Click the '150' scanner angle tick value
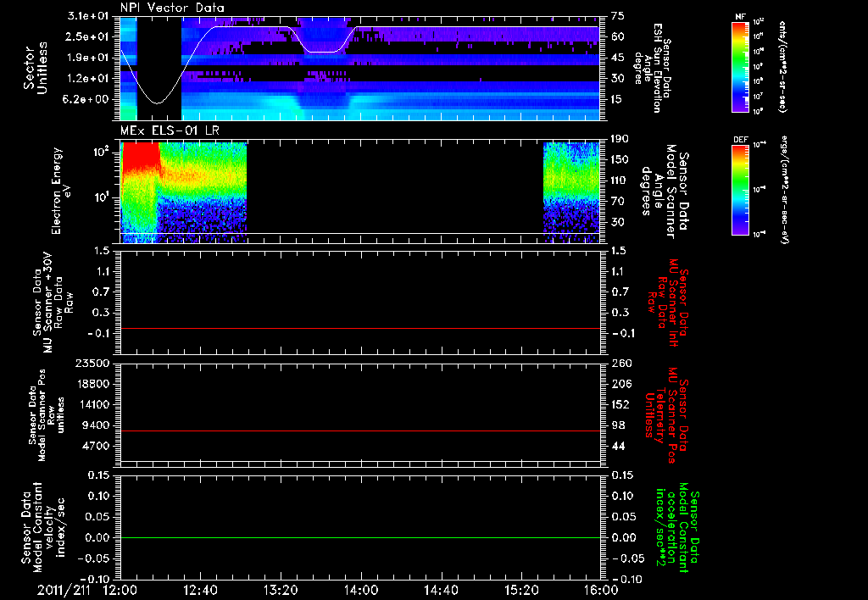 tap(620, 159)
